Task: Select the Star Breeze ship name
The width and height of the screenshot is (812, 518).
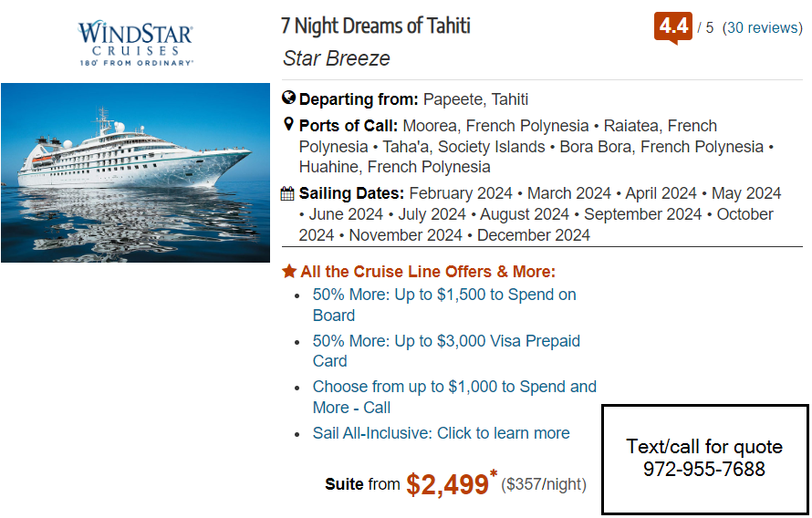Action: tap(336, 58)
